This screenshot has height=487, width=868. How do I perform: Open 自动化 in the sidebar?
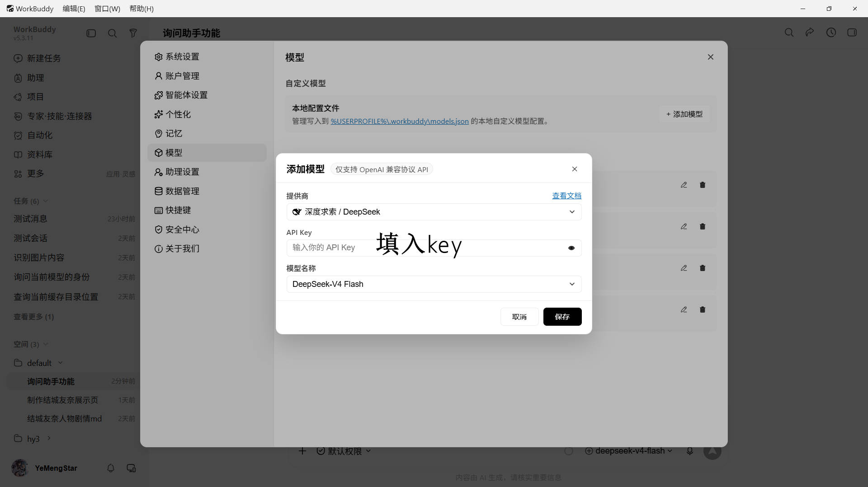click(33, 135)
